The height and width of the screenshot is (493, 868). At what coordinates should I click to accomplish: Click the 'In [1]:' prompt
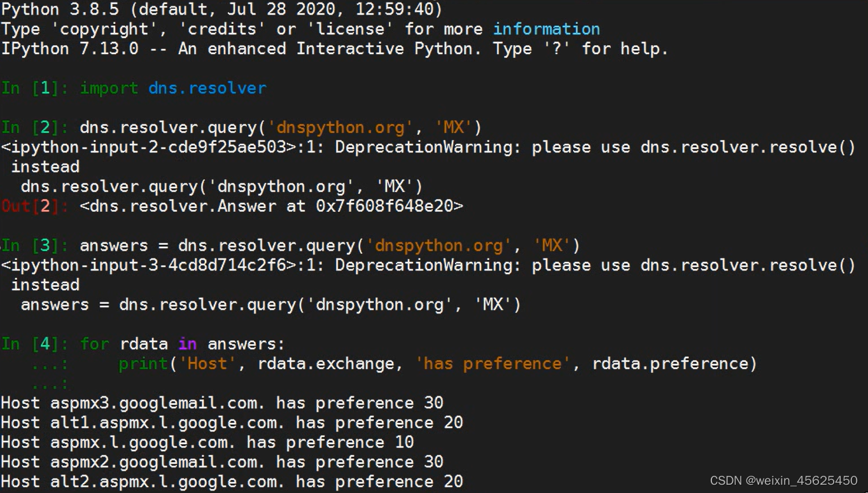[x=35, y=88]
